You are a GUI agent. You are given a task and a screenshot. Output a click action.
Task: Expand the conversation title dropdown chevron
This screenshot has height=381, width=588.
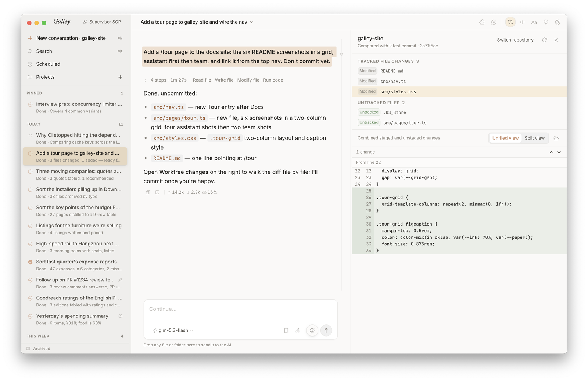252,22
